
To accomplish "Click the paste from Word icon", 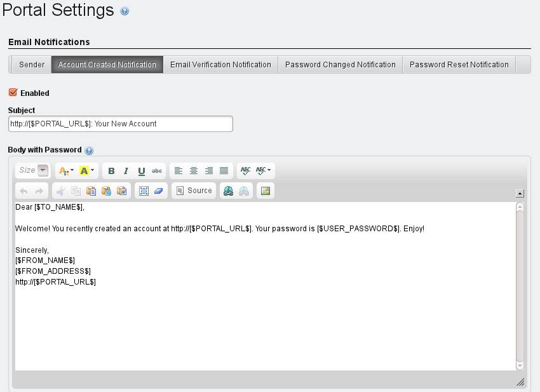I will [x=121, y=191].
